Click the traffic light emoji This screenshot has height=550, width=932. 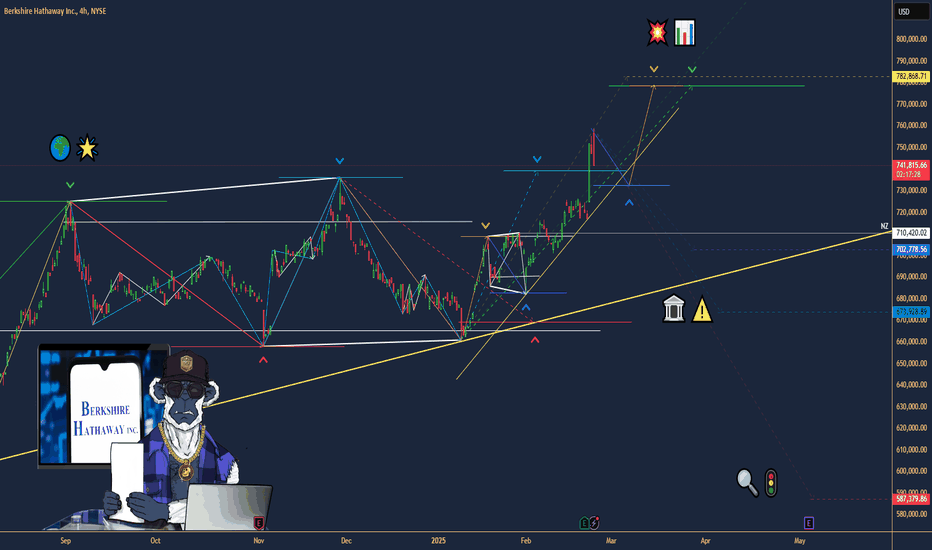tap(771, 483)
